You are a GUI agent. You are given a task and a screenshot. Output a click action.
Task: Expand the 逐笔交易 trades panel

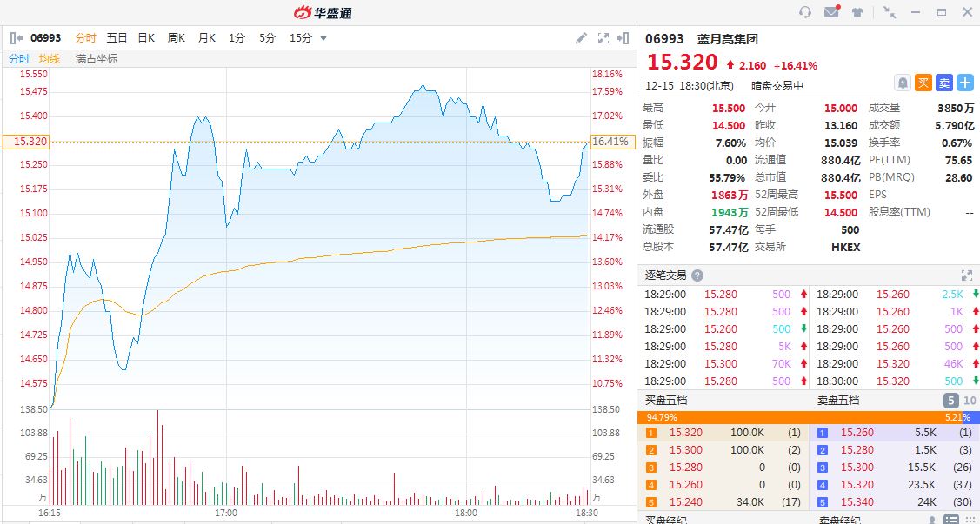(966, 275)
